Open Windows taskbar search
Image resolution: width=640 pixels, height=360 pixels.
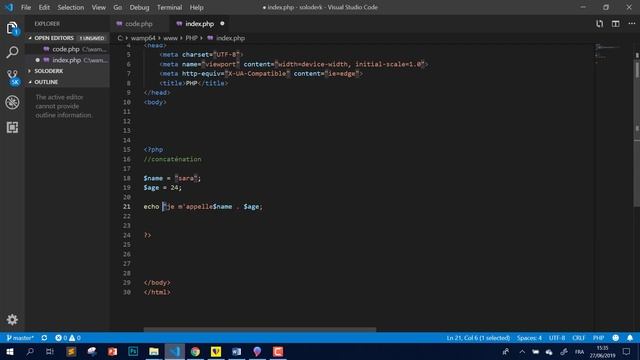30,351
